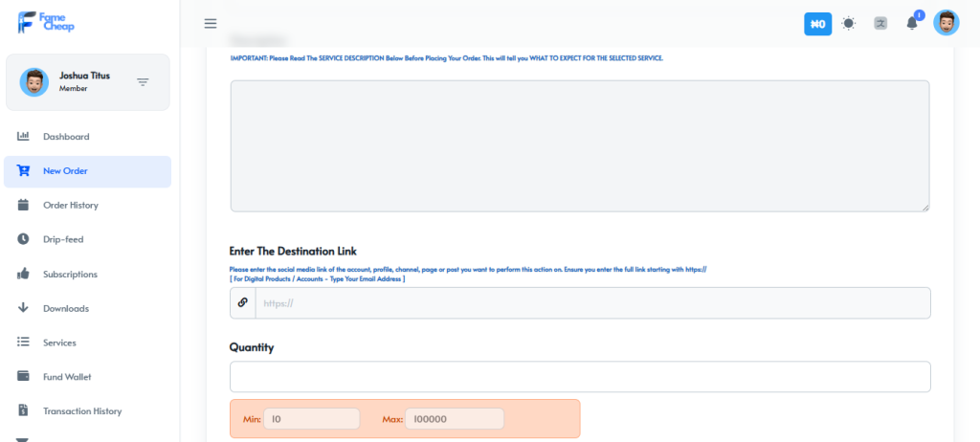This screenshot has height=442, width=980.
Task: Toggle the hamburger sidebar menu
Action: click(211, 24)
